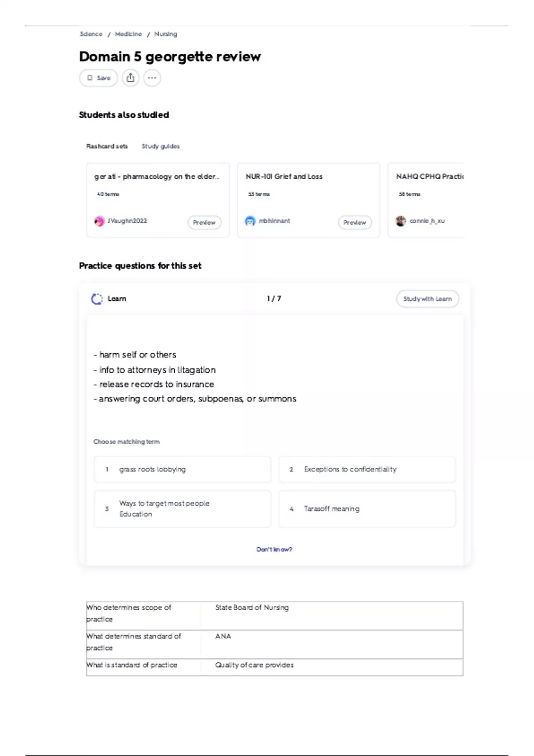Click the 'Don't know?' link
The width and height of the screenshot is (534, 756).
(274, 550)
